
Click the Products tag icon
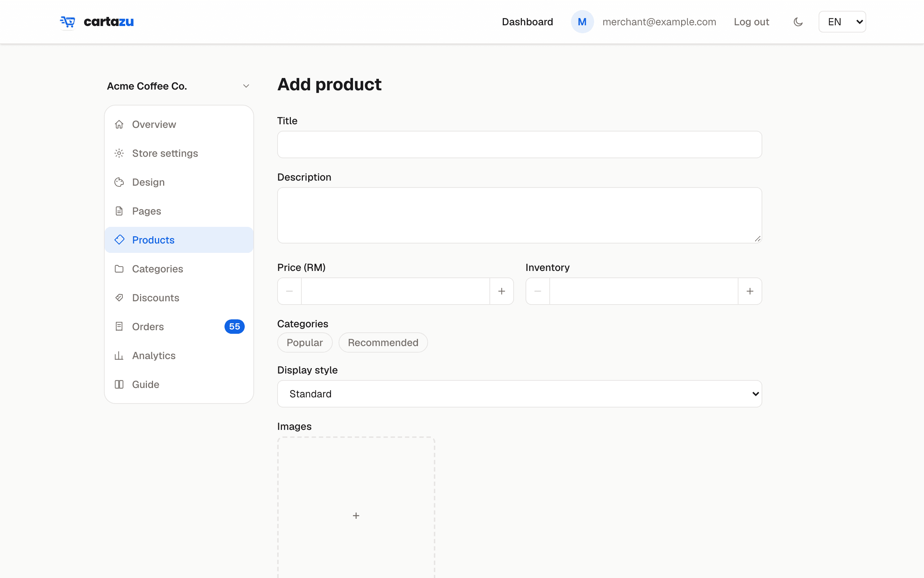coord(119,240)
